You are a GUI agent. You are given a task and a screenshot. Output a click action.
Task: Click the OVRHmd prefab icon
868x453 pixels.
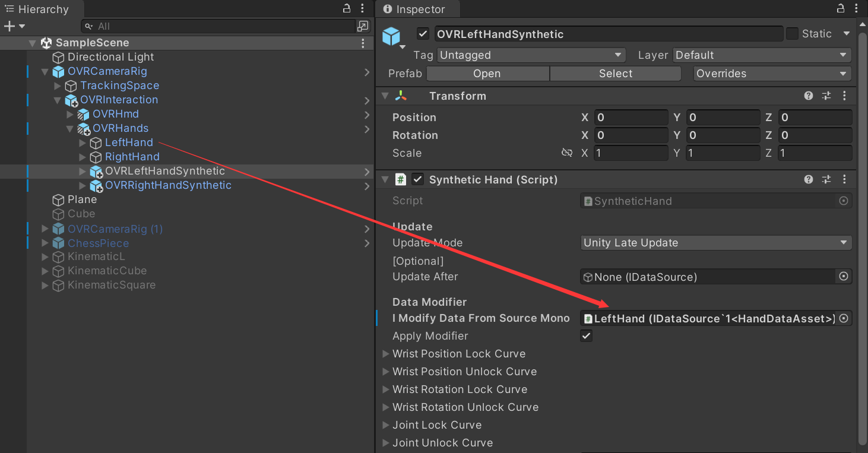pyautogui.click(x=84, y=114)
